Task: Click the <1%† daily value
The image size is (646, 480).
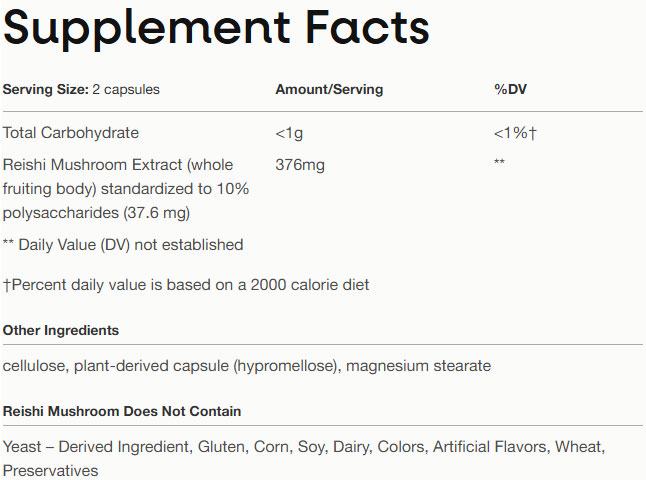Action: [x=516, y=133]
